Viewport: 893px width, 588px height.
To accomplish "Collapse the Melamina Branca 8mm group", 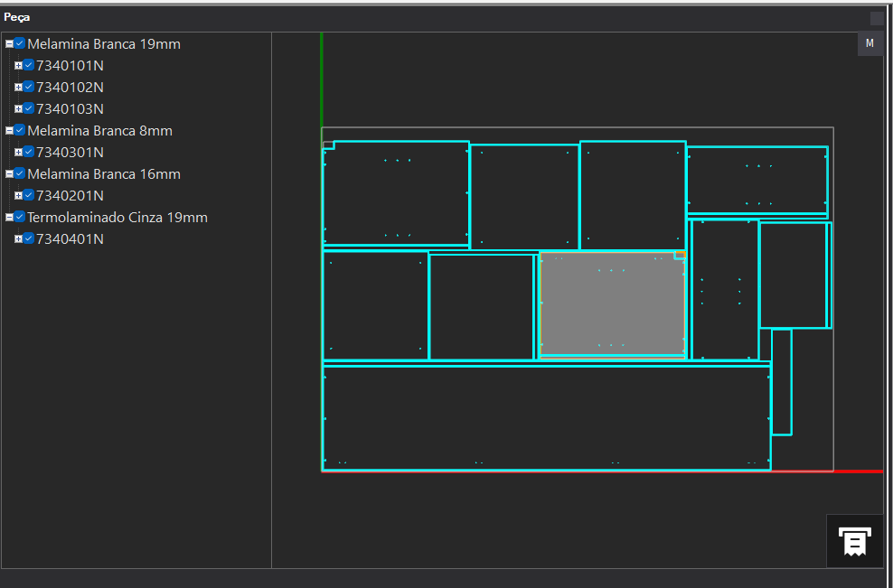I will 9,130.
